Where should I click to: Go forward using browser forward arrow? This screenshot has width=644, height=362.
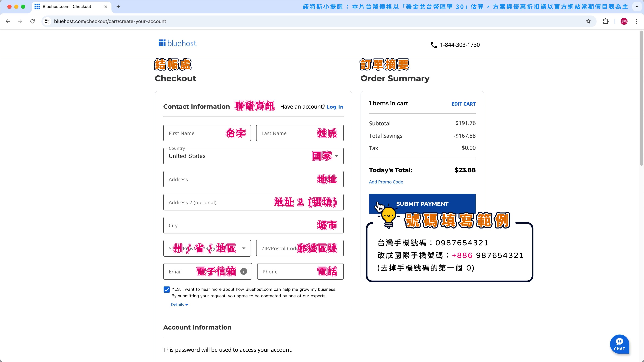(20, 21)
